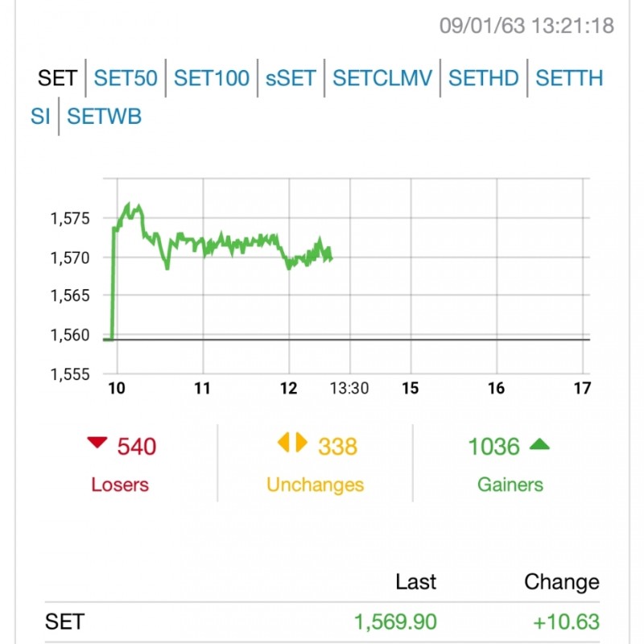Click the change value +10.63
Screen dimensions: 644x644
566,621
